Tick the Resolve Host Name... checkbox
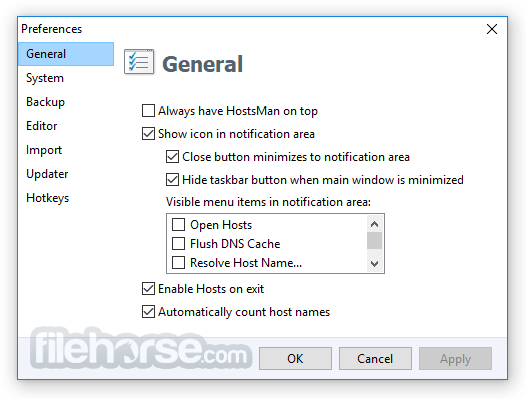 (x=178, y=263)
